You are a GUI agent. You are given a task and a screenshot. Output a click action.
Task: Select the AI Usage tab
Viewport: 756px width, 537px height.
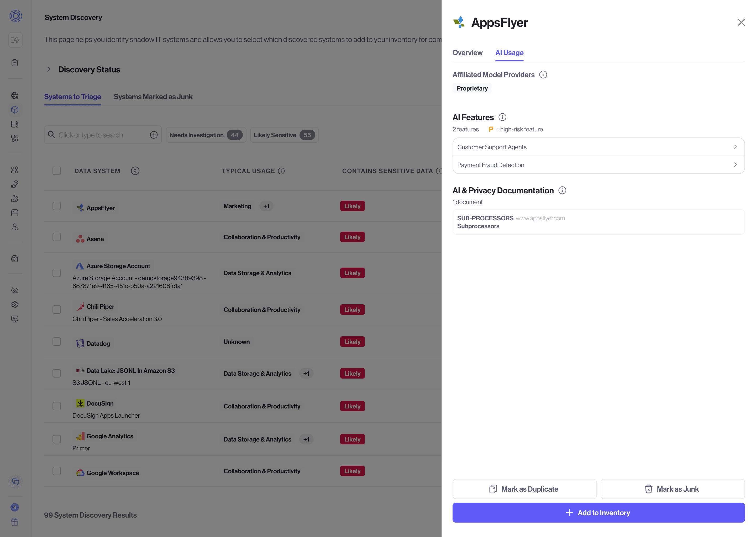click(x=509, y=53)
